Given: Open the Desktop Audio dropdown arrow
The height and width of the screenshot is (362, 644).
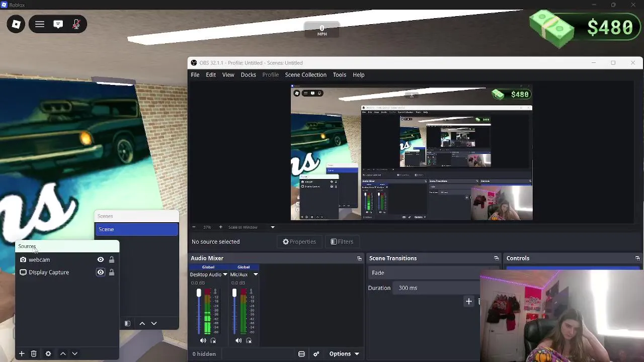Looking at the screenshot, I should [225, 275].
